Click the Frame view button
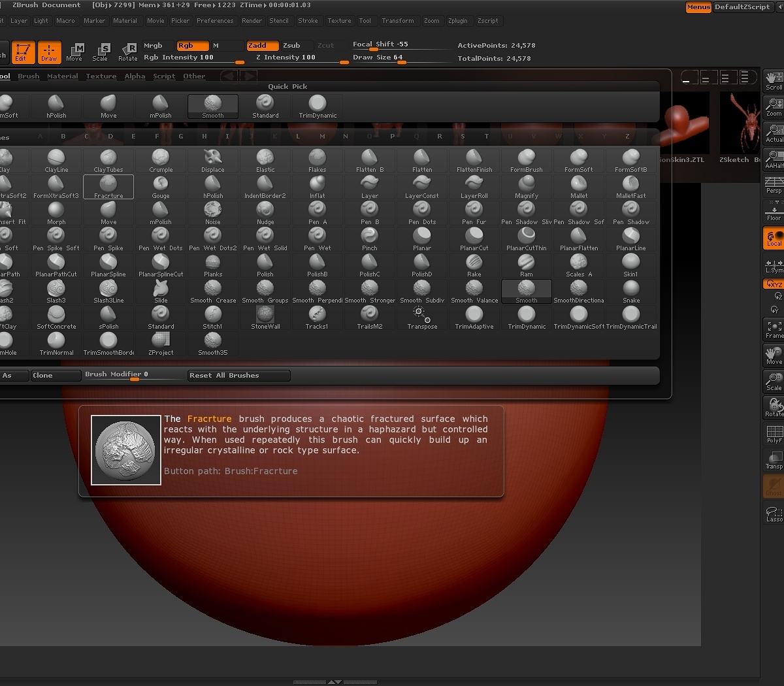The image size is (784, 686). point(774,329)
